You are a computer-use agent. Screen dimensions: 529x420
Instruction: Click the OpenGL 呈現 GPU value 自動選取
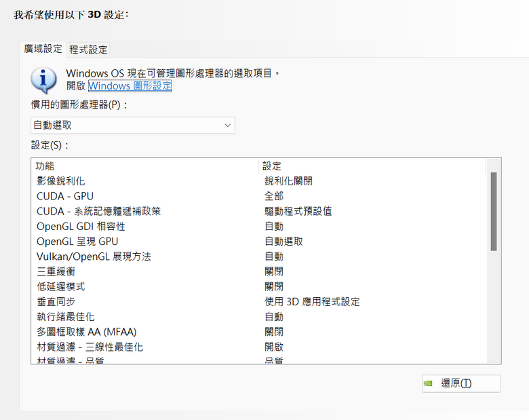[283, 241]
